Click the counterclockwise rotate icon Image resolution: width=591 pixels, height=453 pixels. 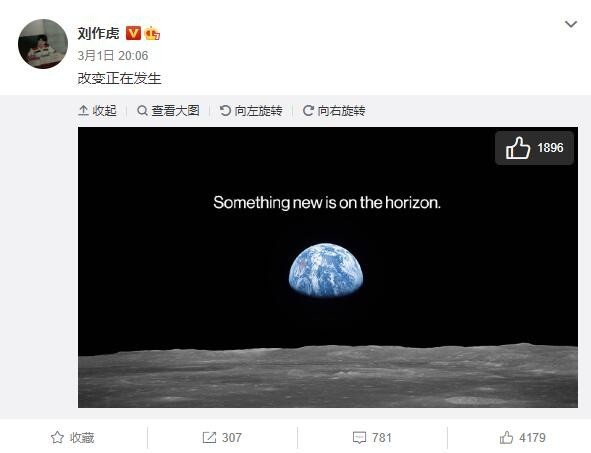(x=225, y=110)
